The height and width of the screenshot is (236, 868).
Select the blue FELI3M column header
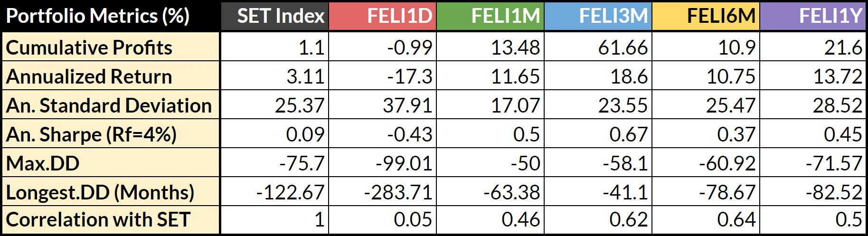(598, 16)
